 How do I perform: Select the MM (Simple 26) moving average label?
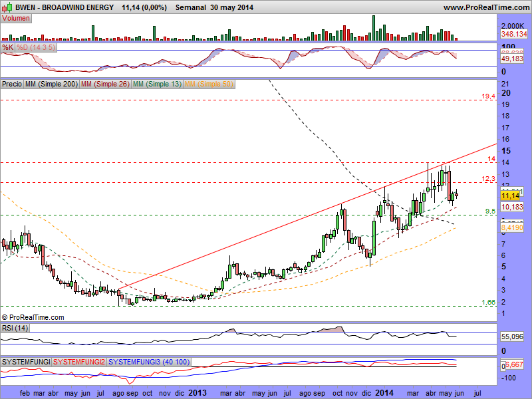pos(105,84)
